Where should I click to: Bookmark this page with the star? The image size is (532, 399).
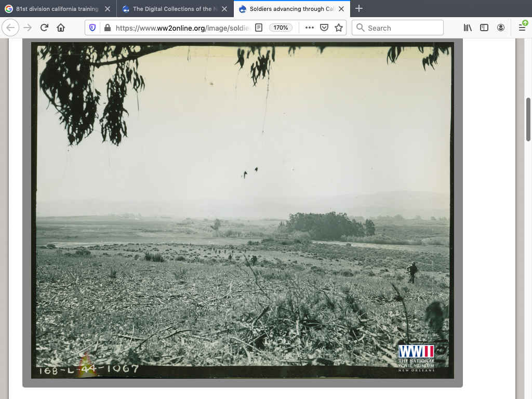(x=339, y=28)
